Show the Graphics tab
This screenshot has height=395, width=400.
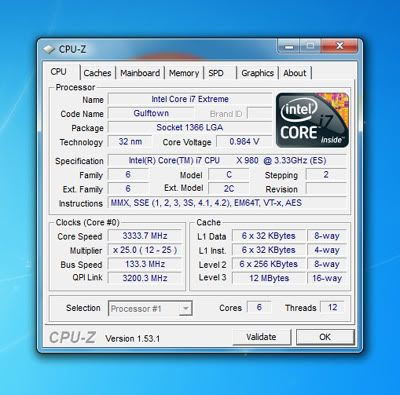pos(257,73)
